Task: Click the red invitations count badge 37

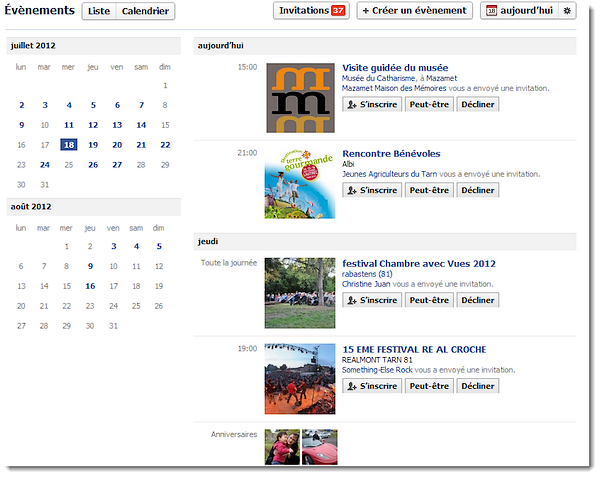Action: click(338, 11)
